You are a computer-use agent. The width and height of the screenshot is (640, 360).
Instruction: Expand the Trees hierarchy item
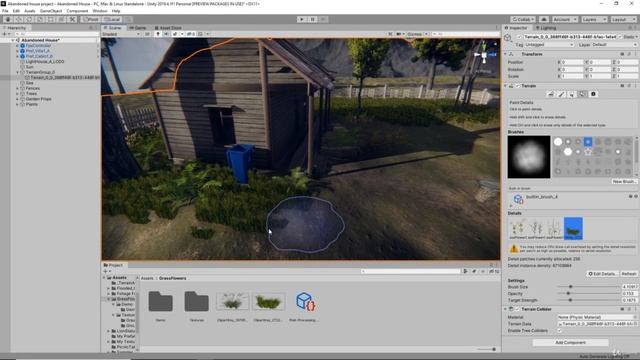click(18, 93)
